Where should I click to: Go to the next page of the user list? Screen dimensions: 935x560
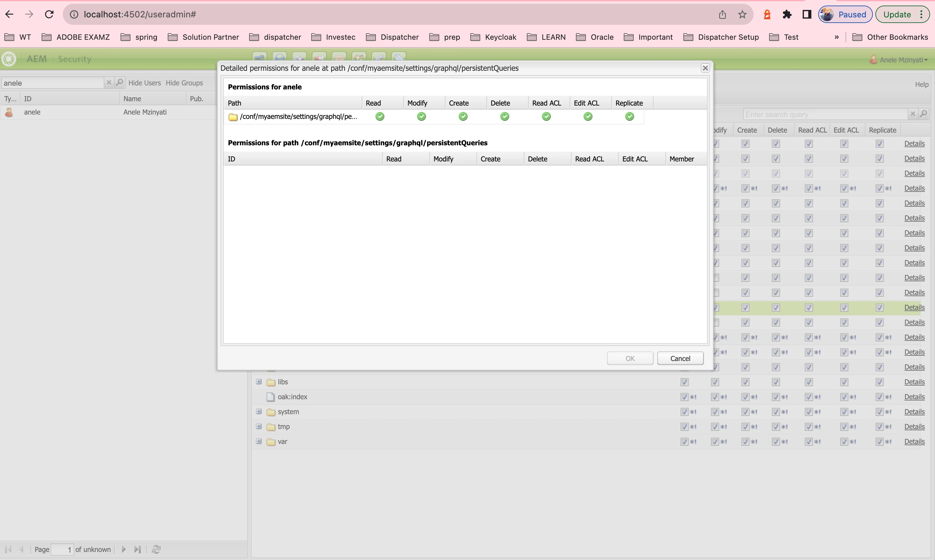pos(124,549)
